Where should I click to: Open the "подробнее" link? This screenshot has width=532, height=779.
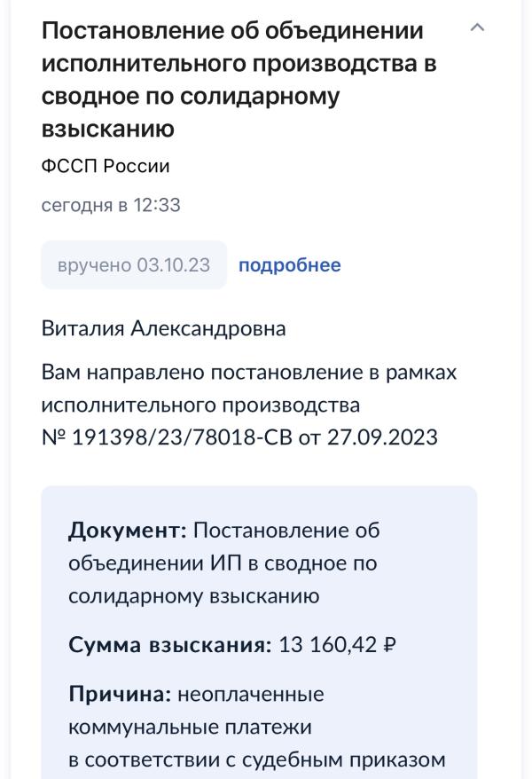point(289,265)
